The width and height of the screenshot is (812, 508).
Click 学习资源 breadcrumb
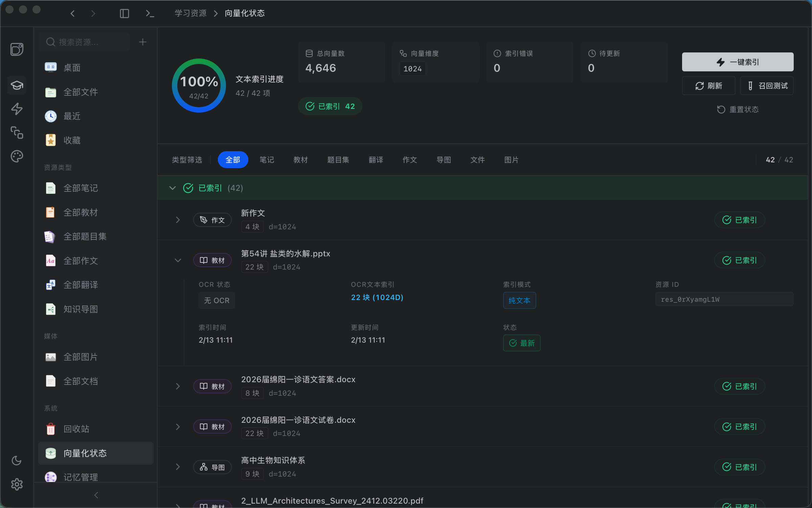(190, 13)
